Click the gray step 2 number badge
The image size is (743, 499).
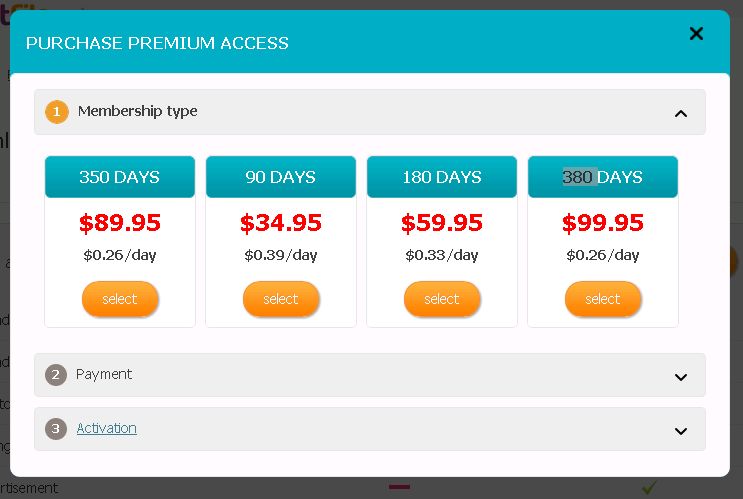[57, 375]
